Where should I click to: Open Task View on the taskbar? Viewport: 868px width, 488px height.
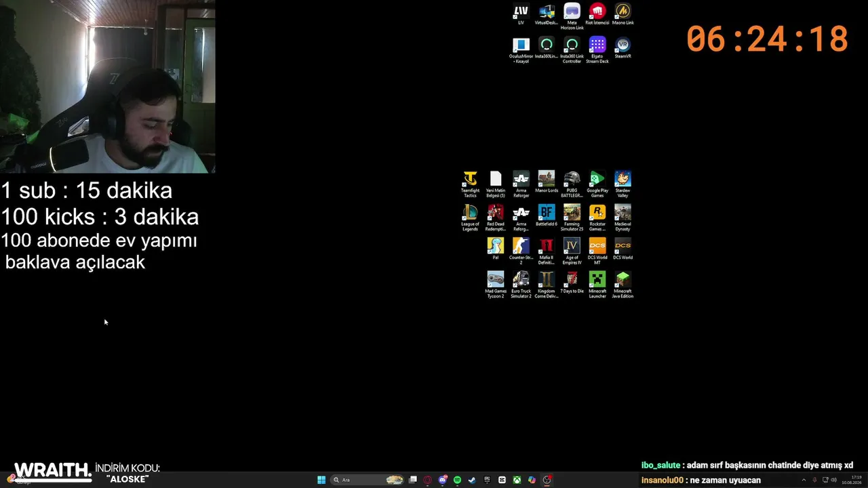point(412,480)
